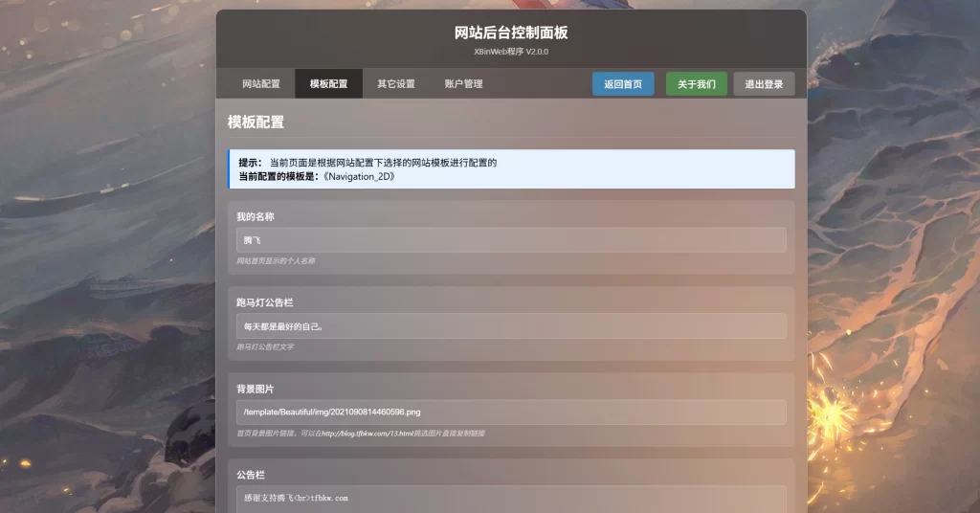980x513 pixels.
Task: Click the blue 返回首页 button
Action: 623,84
